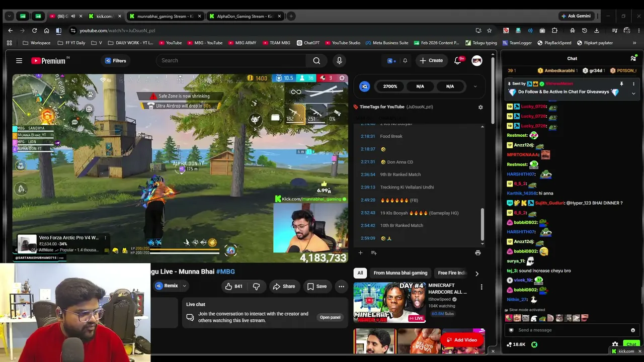Open Chrome apps grid in bookmarks bar
The image size is (644, 362).
[9, 43]
